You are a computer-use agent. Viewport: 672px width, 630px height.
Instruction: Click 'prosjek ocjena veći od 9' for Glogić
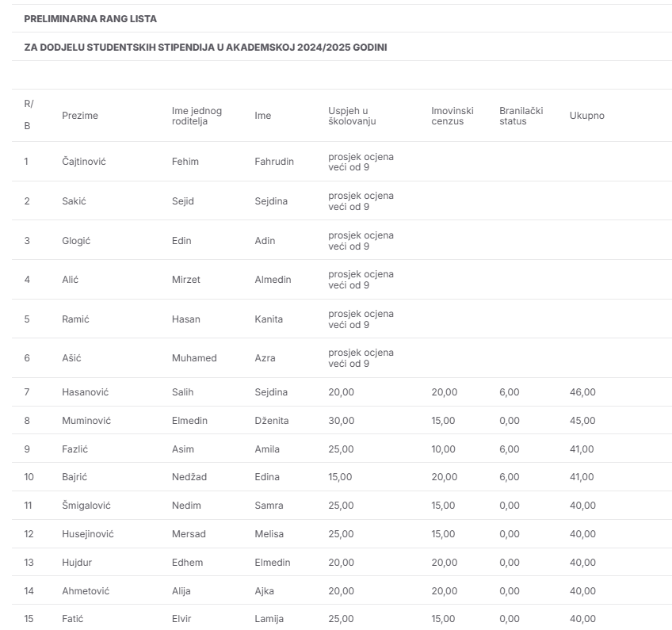[x=361, y=241]
